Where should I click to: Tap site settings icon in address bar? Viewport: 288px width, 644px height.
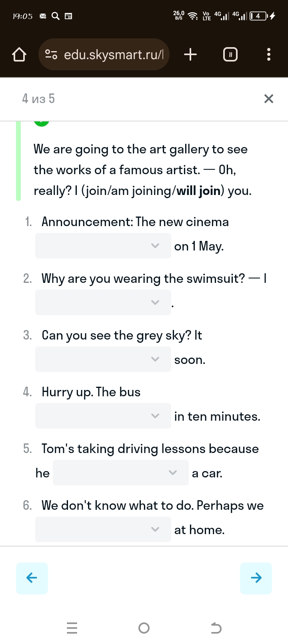coord(51,54)
